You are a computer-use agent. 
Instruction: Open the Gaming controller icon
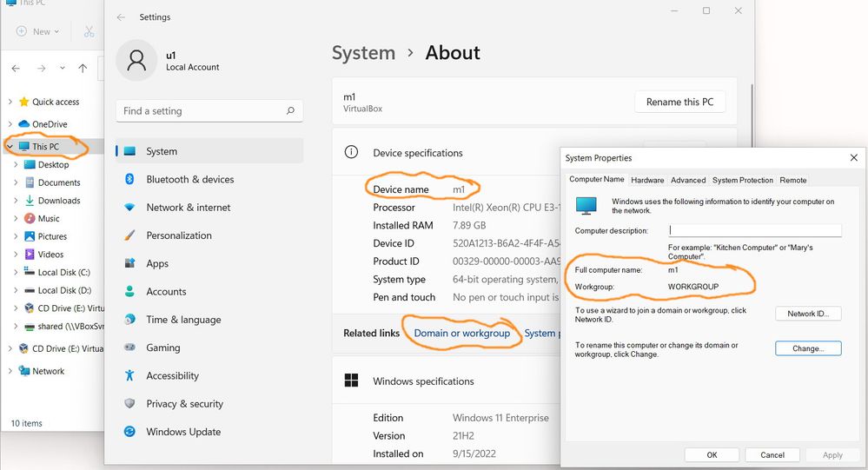tap(129, 348)
